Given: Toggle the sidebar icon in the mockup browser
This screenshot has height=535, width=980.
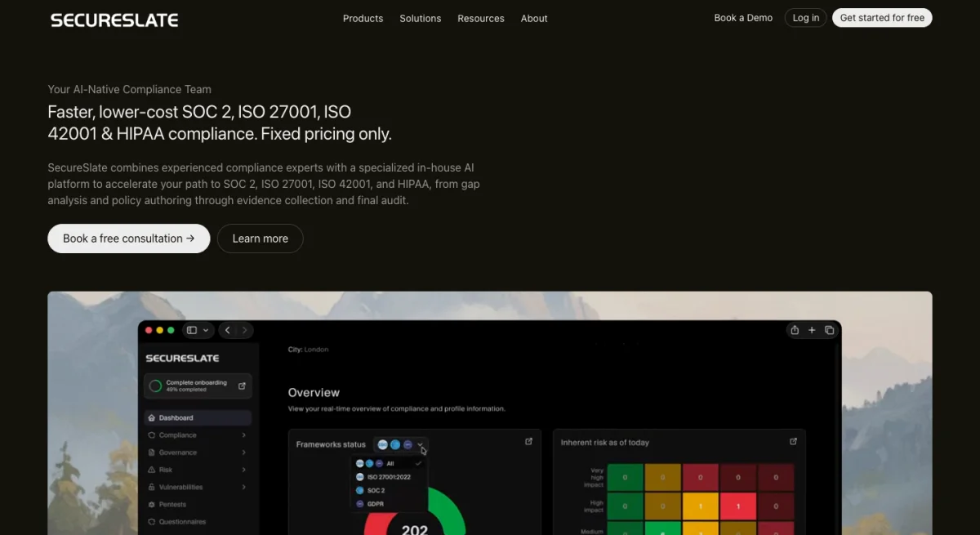Looking at the screenshot, I should coord(192,330).
